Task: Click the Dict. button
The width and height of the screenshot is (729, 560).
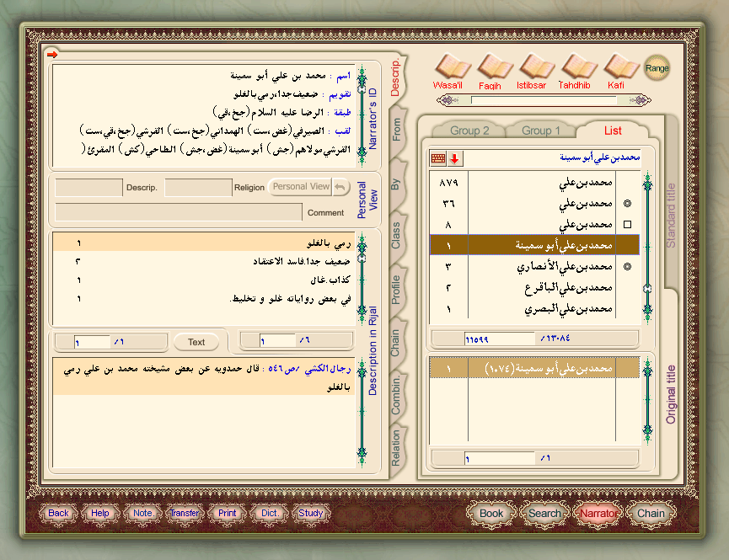Action: 270,513
